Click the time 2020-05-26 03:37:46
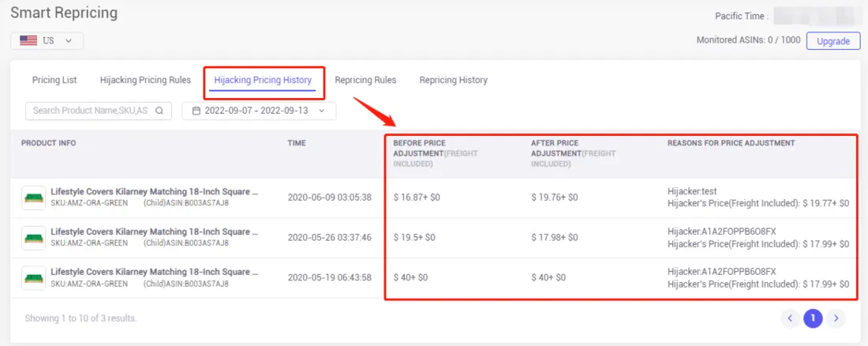This screenshot has width=868, height=346. 329,237
